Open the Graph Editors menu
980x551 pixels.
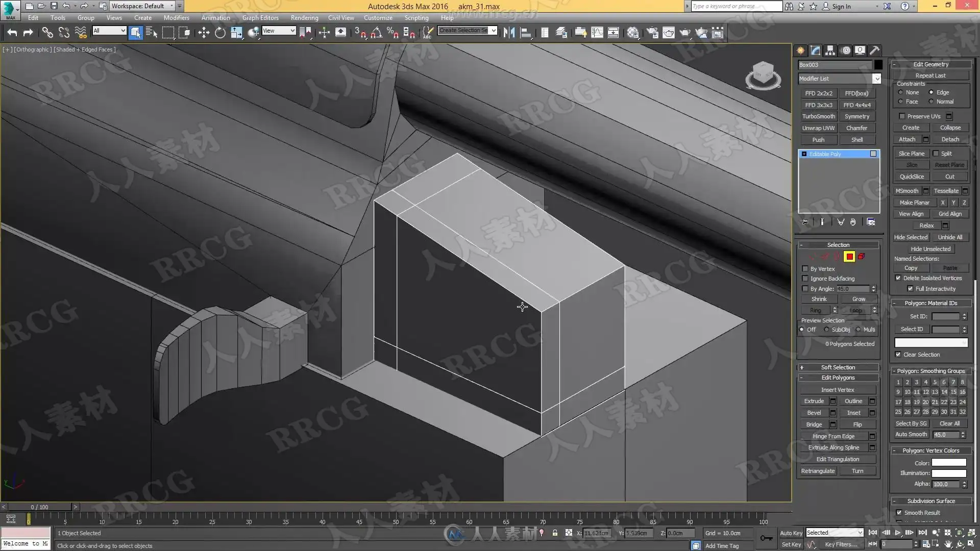[260, 17]
